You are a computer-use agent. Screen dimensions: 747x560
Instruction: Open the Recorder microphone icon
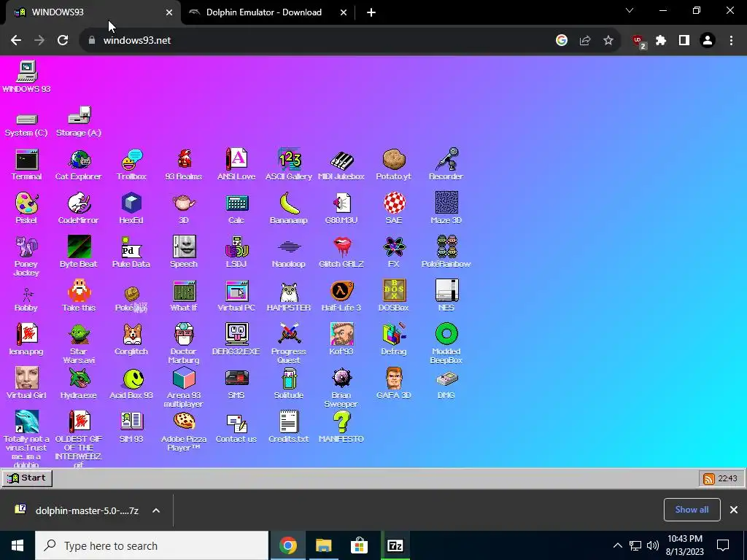pyautogui.click(x=446, y=165)
